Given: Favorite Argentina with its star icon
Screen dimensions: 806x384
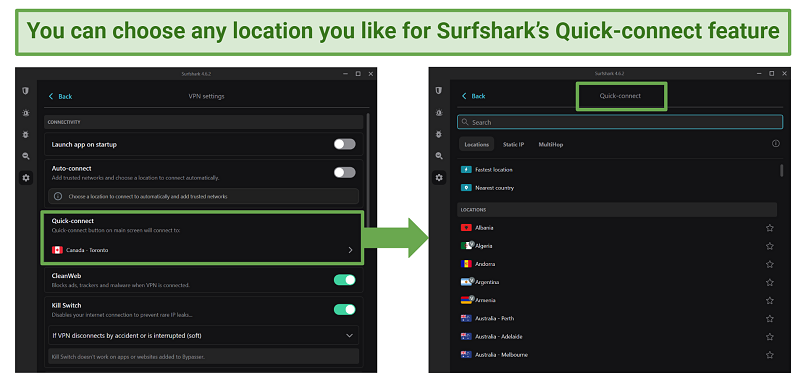Looking at the screenshot, I should [x=770, y=282].
